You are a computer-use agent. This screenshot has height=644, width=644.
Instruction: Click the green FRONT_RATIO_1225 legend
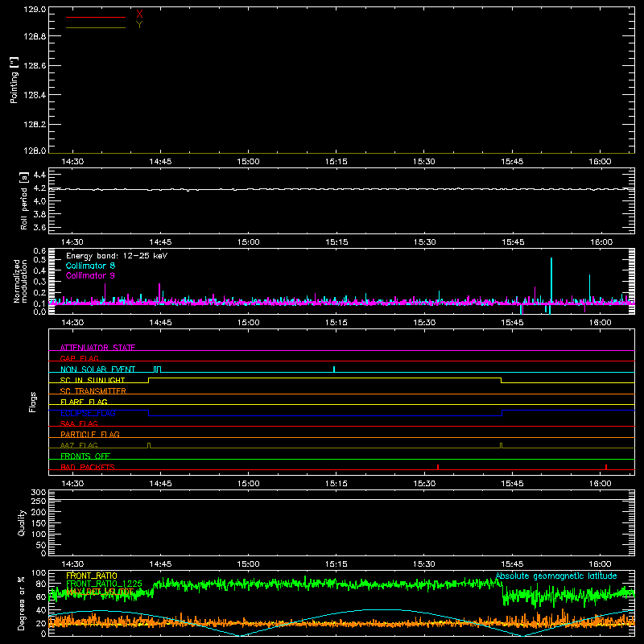click(105, 584)
